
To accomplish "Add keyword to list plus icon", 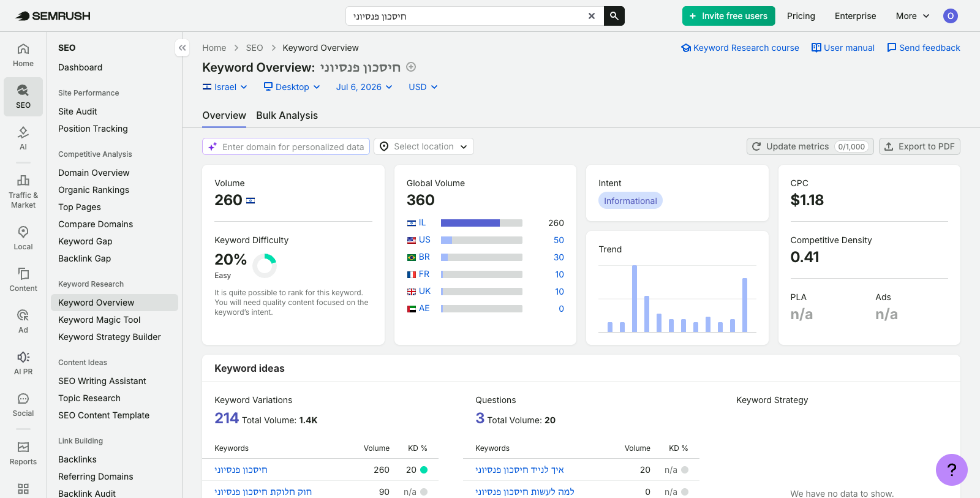I will (x=412, y=67).
